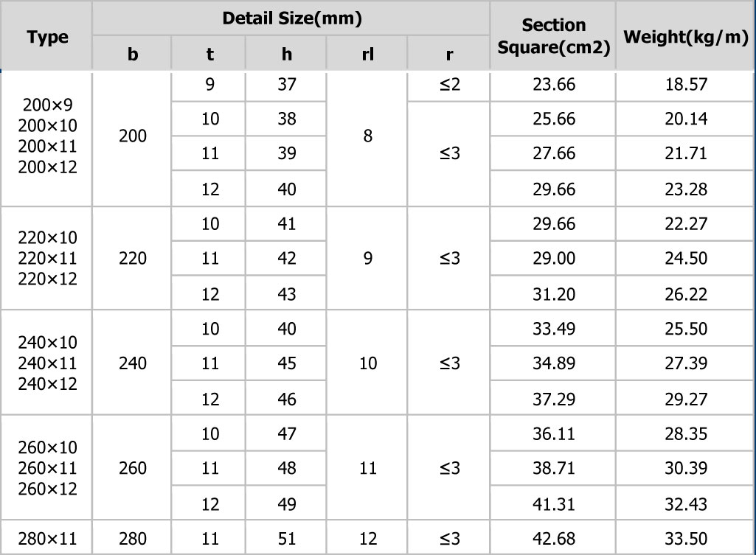Select the 'b' sub-column header
Viewport: 756px width, 555px height.
coord(132,54)
